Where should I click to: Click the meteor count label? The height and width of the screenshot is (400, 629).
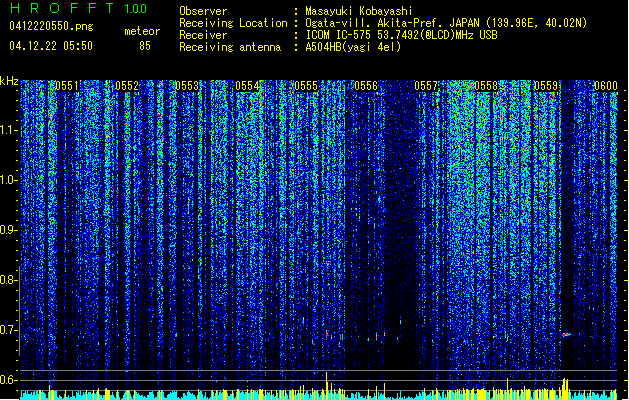click(142, 31)
